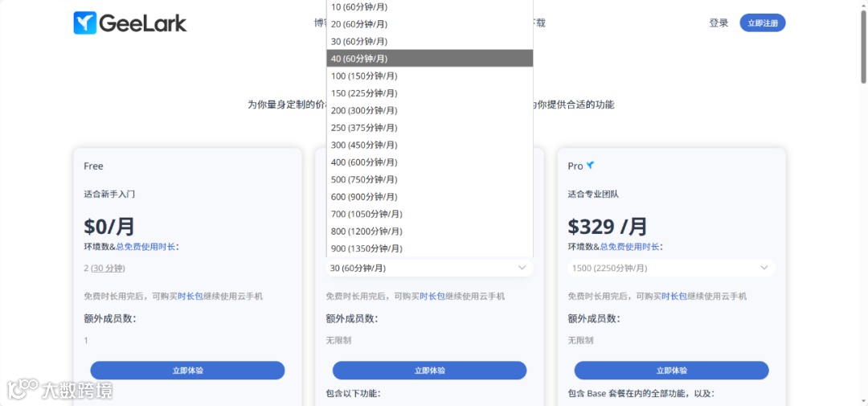Image resolution: width=868 pixels, height=406 pixels.
Task: Click the GeeLark logo icon
Action: pyautogui.click(x=85, y=23)
